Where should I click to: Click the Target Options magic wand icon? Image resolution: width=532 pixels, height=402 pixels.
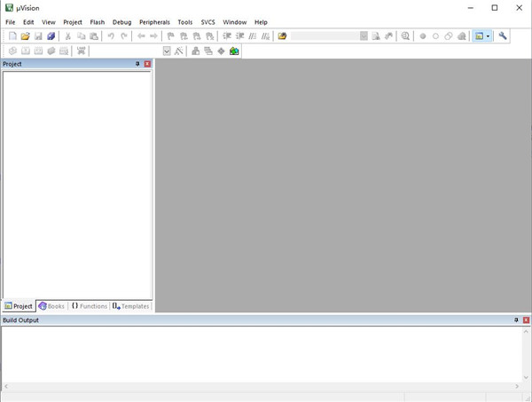click(x=179, y=51)
